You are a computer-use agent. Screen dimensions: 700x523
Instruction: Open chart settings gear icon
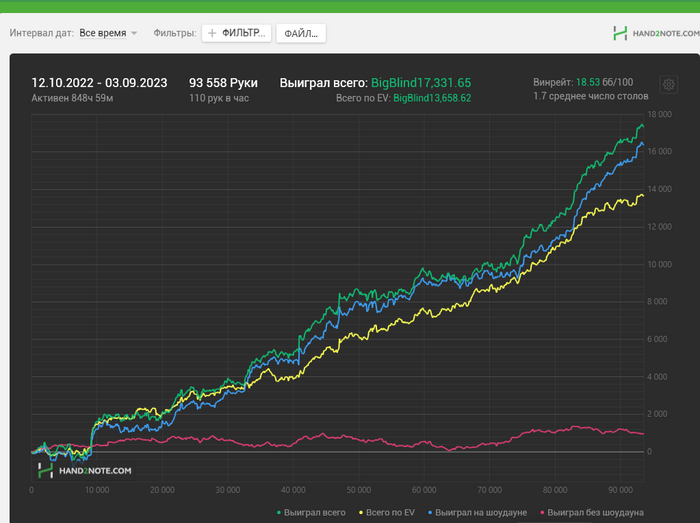tap(668, 86)
